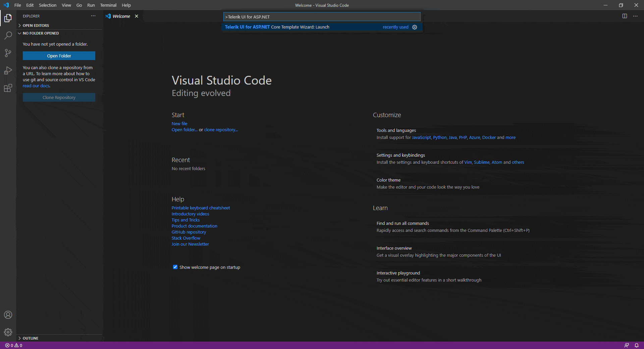This screenshot has height=349, width=644.
Task: Click the Vim keybindings link
Action: coord(468,162)
